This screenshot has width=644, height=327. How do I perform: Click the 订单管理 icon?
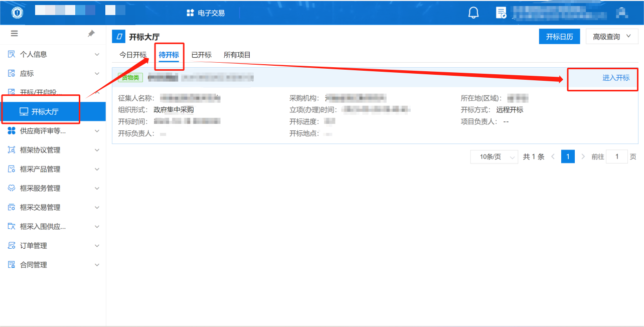coord(12,246)
